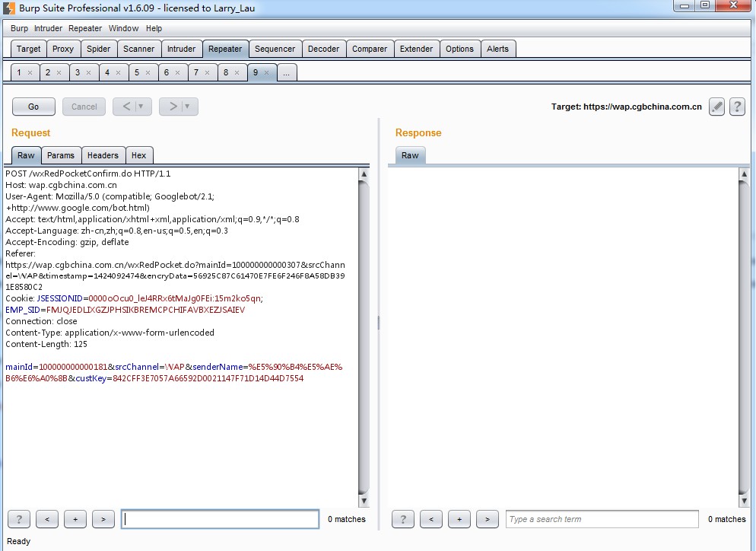Viewport: 756px width, 551px height.
Task: Select the request Raw tab
Action: [x=26, y=155]
